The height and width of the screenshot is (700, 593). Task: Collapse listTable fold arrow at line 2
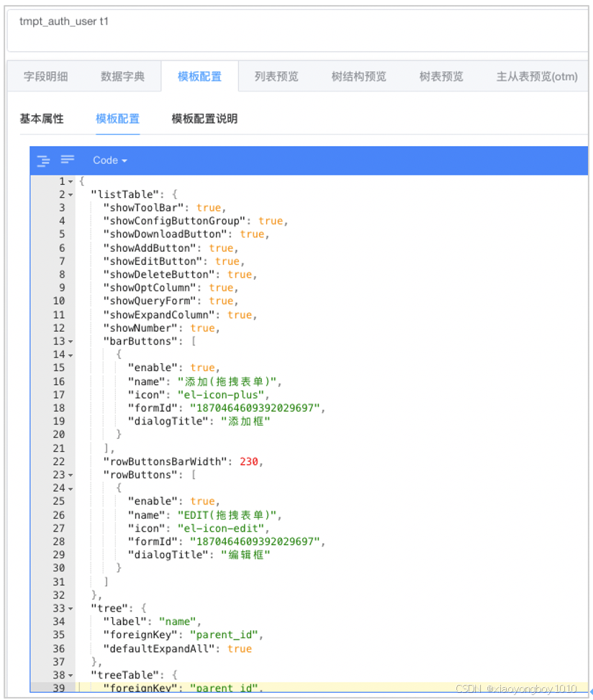(71, 195)
